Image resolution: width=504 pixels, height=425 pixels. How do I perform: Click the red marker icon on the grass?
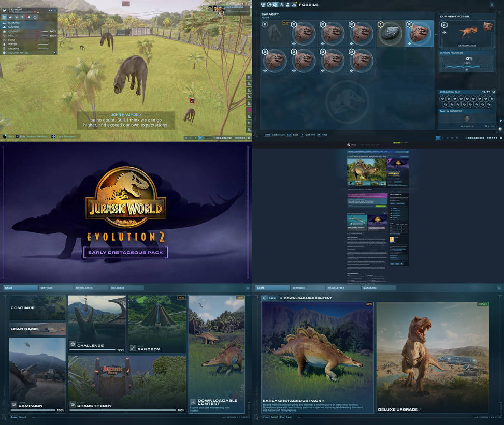[192, 100]
